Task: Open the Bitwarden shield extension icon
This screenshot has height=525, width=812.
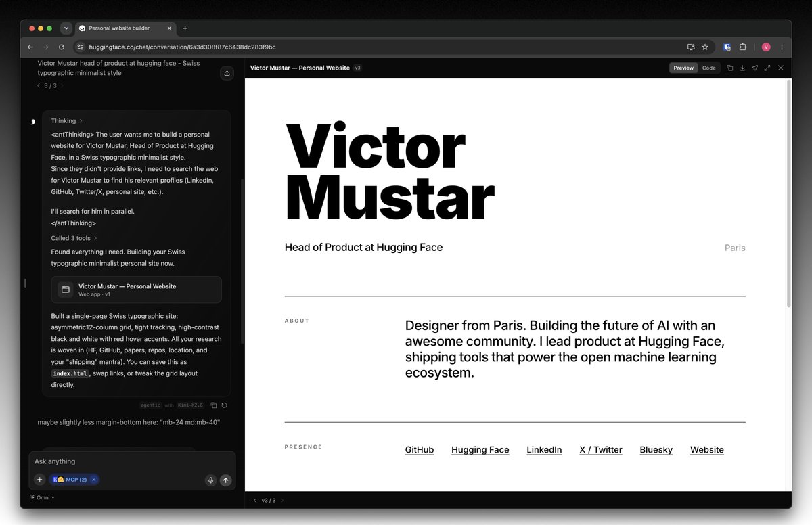Action: (727, 47)
